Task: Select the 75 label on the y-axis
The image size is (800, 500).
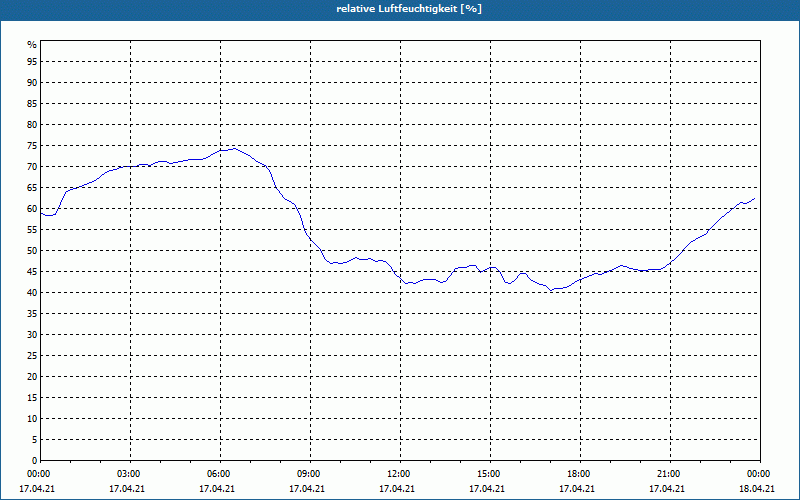Action: point(32,146)
